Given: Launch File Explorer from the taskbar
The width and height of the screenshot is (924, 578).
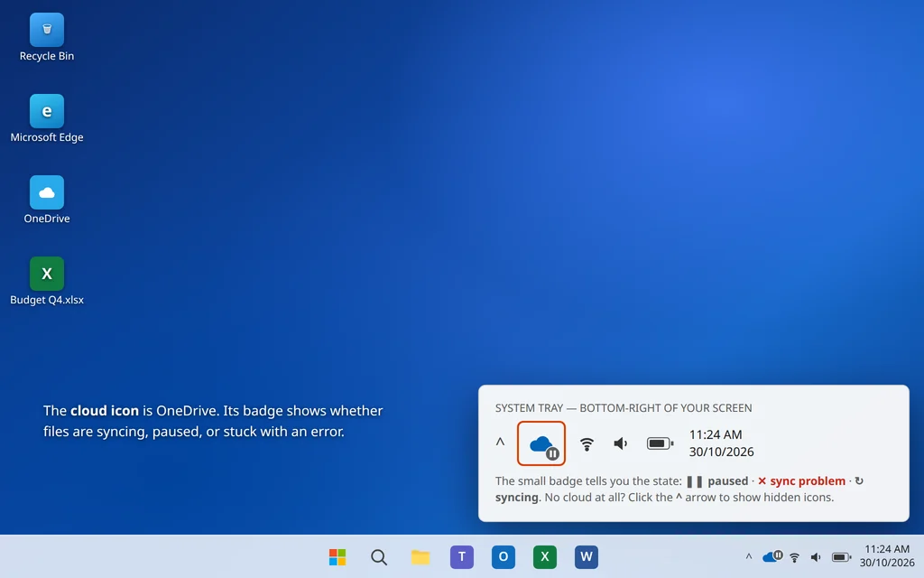Looking at the screenshot, I should tap(420, 556).
